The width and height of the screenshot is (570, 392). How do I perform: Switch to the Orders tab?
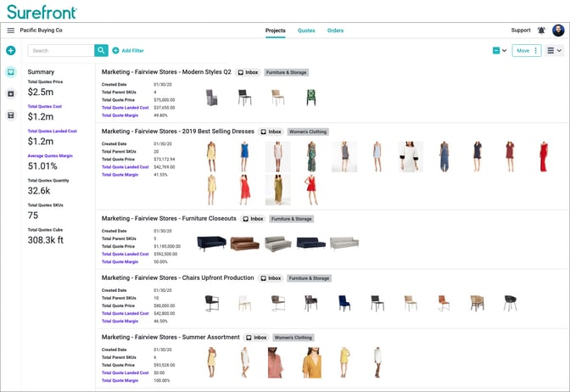[335, 31]
